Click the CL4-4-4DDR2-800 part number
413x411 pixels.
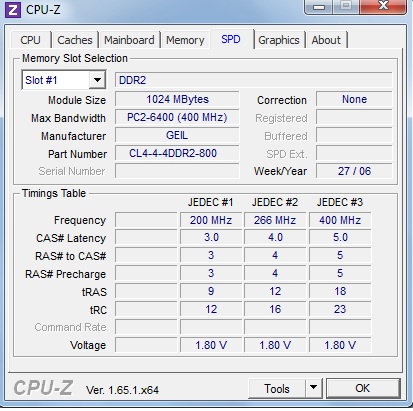click(x=177, y=153)
